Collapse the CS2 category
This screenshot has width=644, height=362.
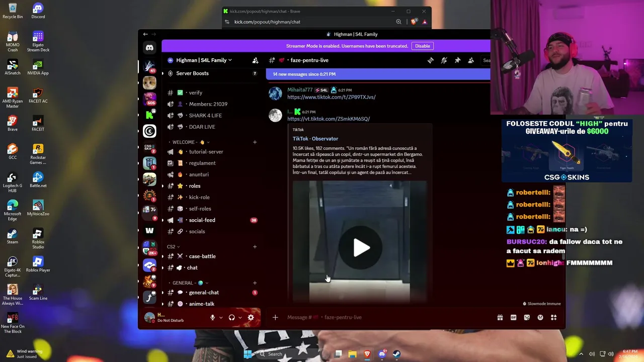(173, 247)
